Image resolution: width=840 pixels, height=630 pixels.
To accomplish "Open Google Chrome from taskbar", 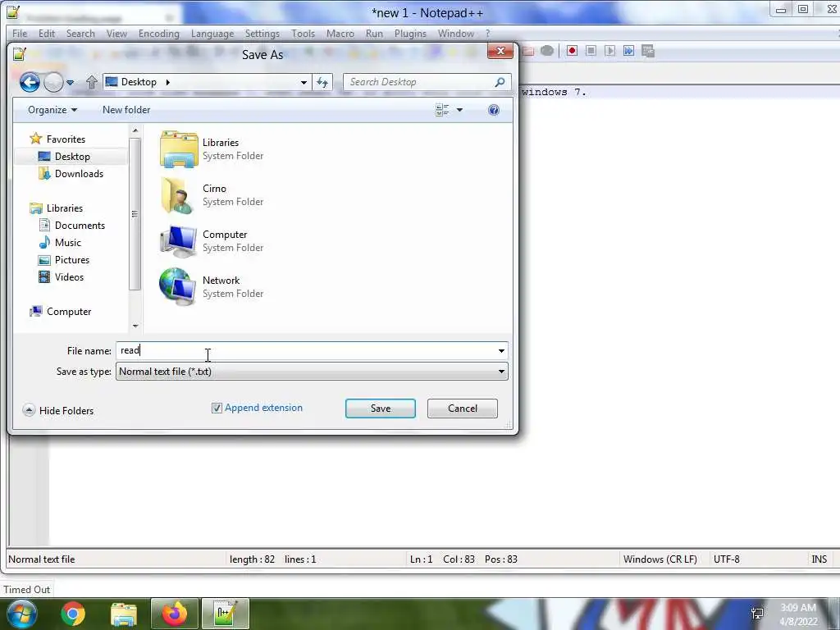I will [x=73, y=614].
